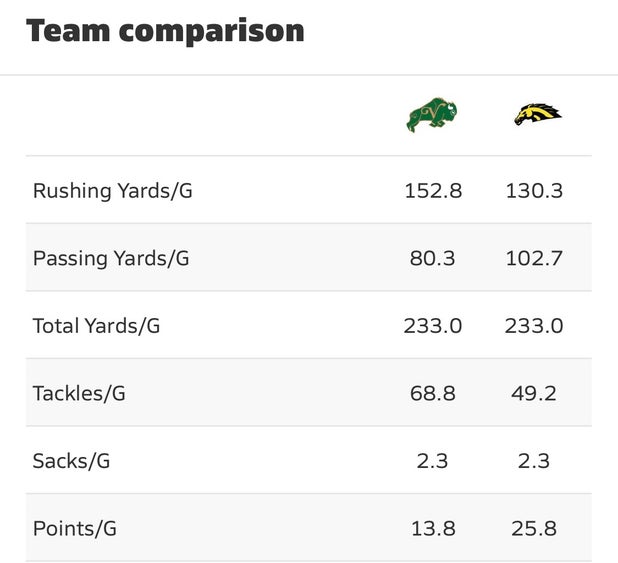
Task: Click the buffalo team's 233.0 total yards
Action: pos(433,326)
